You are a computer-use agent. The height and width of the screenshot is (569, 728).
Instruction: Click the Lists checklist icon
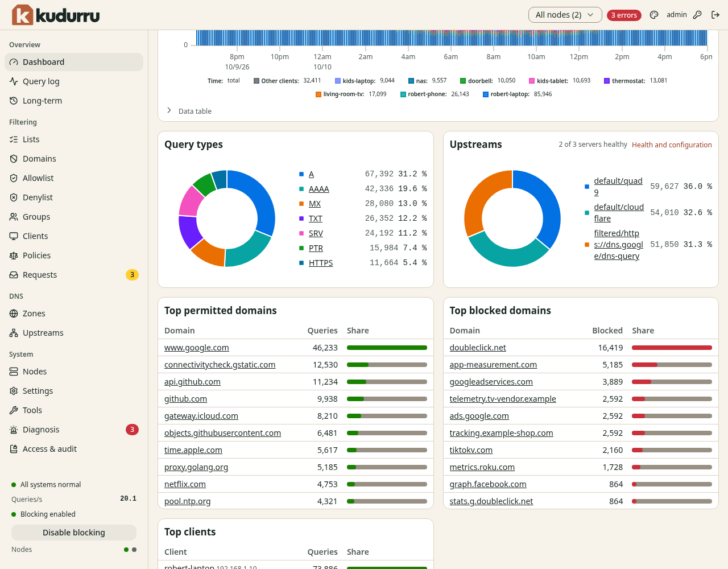(x=14, y=139)
